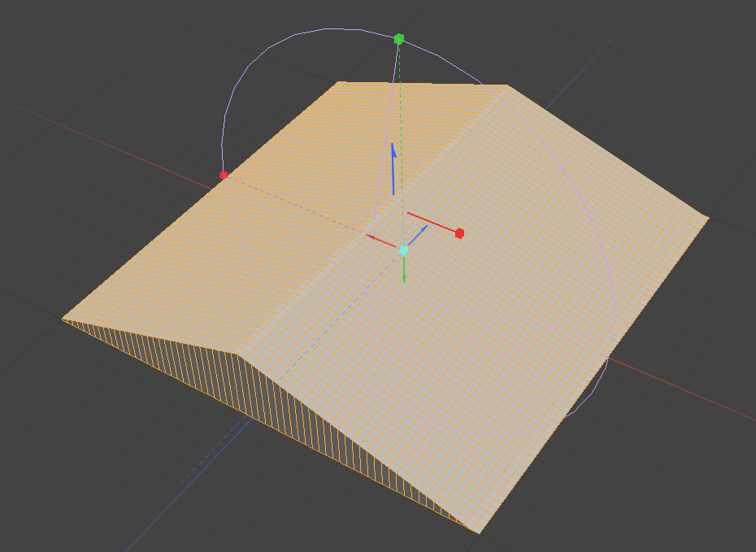Click the green cube handle atop the arc

click(399, 38)
